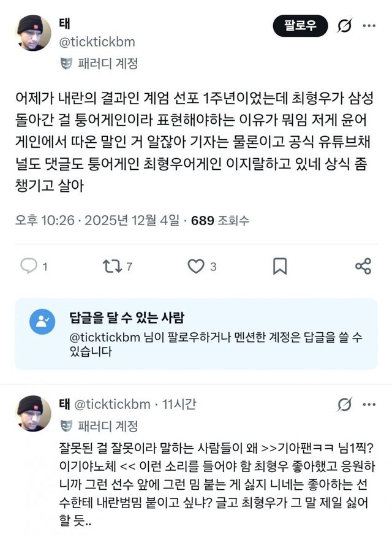Image resolution: width=392 pixels, height=537 pixels.
Task: Click the 패러디 계정 label on main post
Action: click(108, 63)
